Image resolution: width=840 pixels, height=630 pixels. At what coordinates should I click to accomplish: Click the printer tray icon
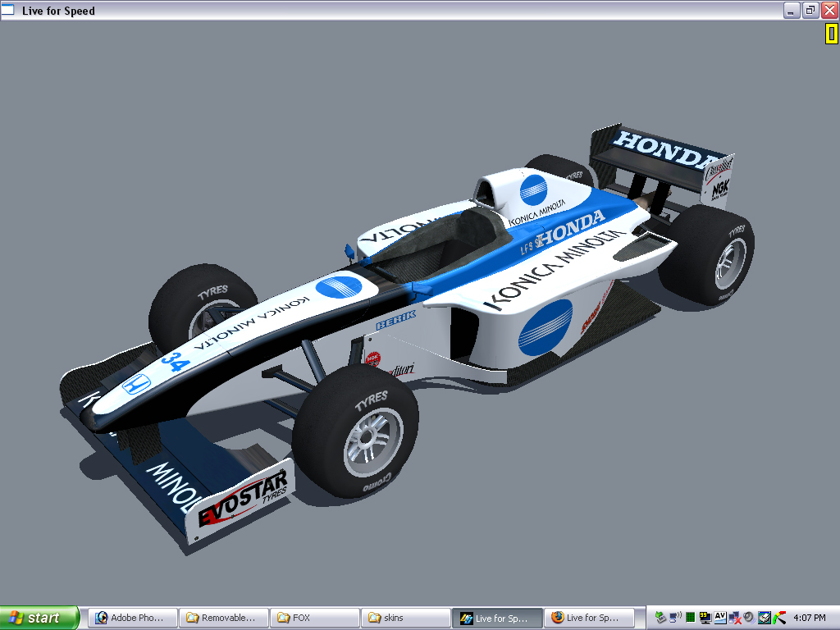click(x=765, y=618)
